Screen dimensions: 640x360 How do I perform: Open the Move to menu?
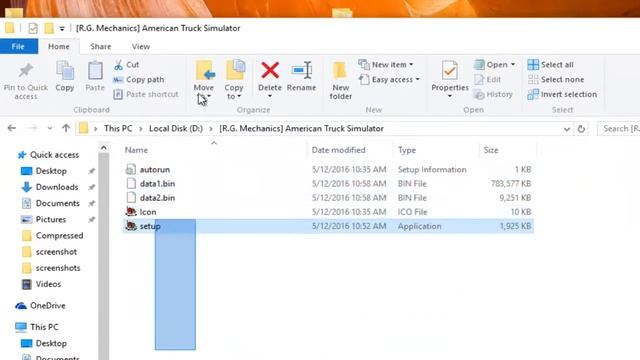click(x=204, y=80)
